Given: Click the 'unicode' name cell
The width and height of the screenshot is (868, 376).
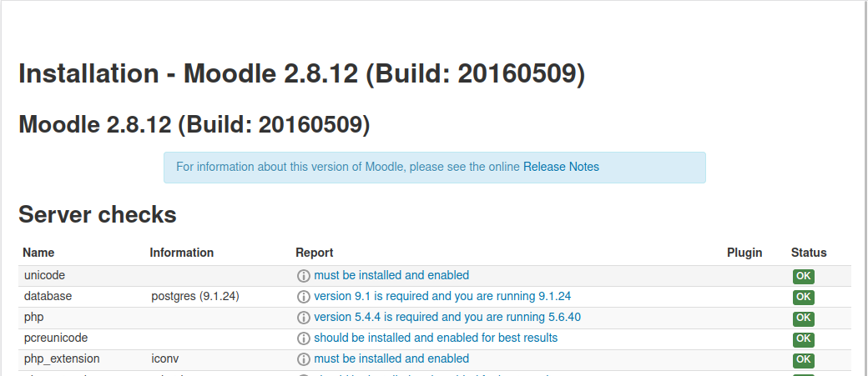Looking at the screenshot, I should (x=44, y=275).
